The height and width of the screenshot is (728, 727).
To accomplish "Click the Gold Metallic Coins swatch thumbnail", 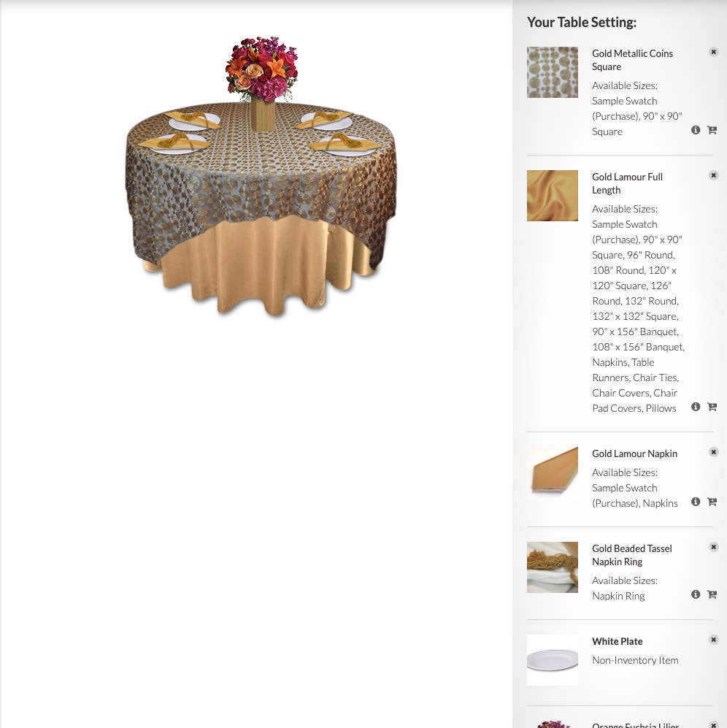I will (553, 72).
